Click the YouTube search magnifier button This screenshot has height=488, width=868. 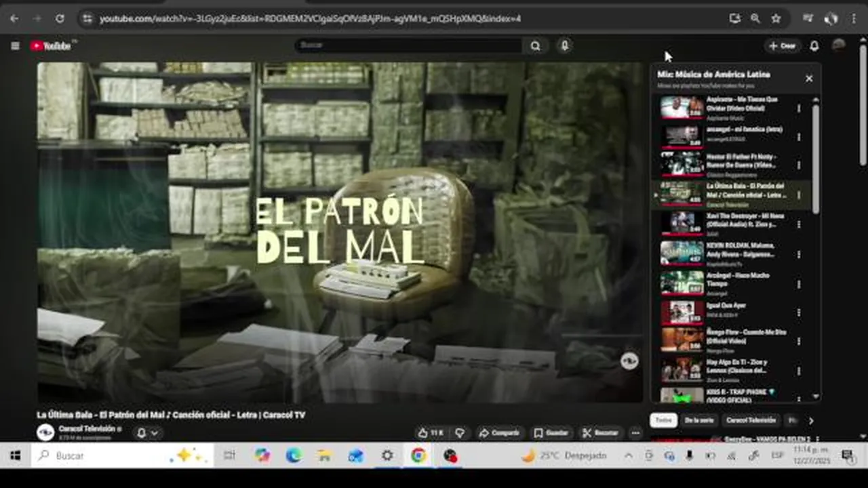pos(535,45)
